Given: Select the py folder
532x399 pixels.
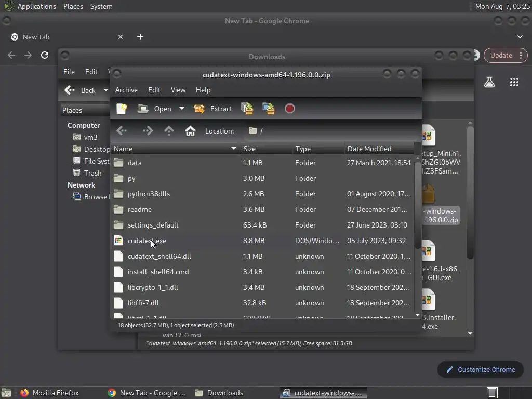Looking at the screenshot, I should coord(262,179).
